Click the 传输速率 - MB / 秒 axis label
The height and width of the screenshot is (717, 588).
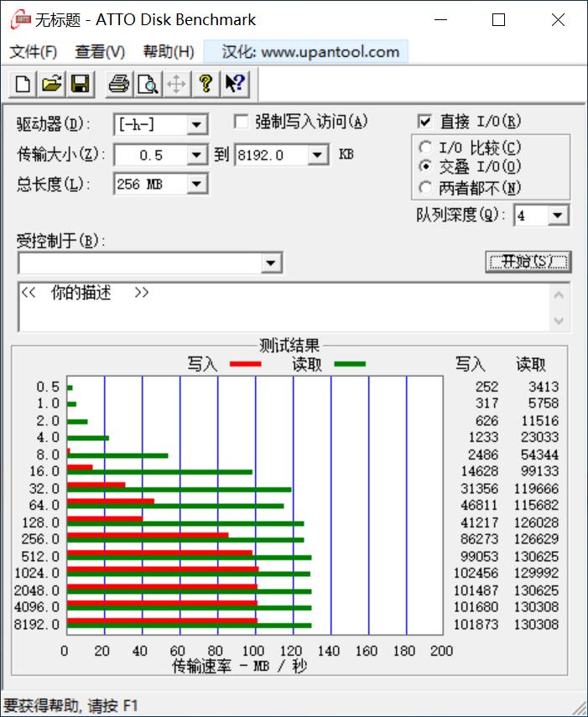[239, 666]
